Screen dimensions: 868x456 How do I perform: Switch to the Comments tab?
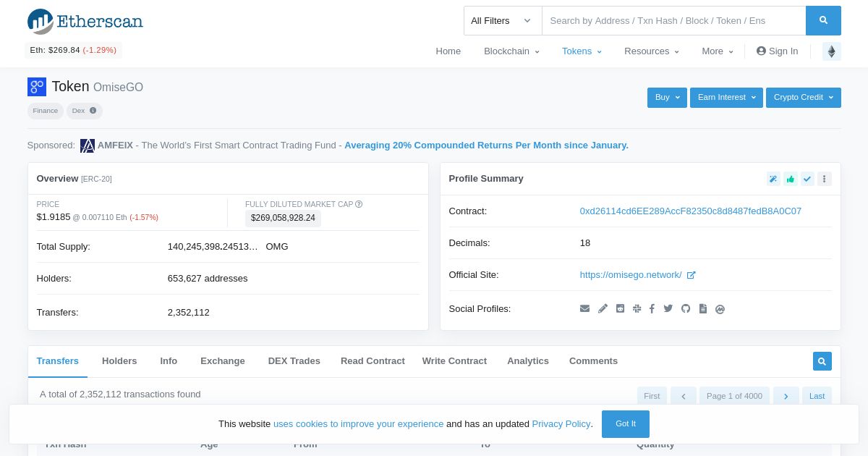point(593,361)
